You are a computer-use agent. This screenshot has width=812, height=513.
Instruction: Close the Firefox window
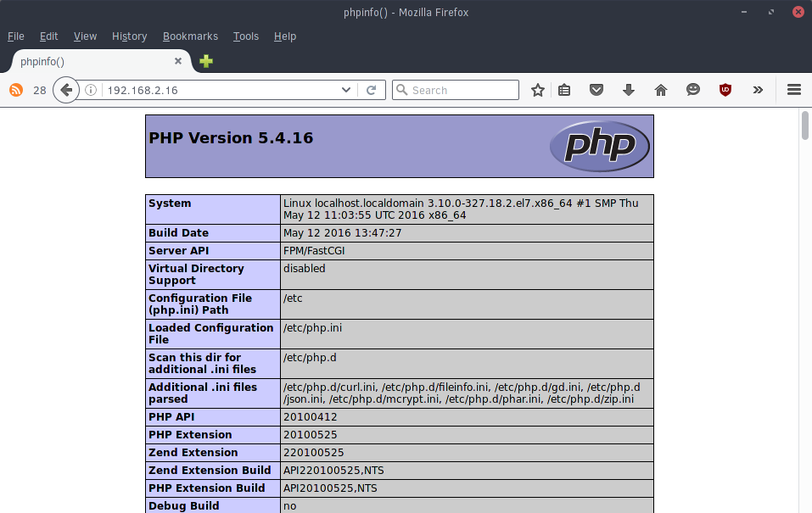tap(798, 12)
